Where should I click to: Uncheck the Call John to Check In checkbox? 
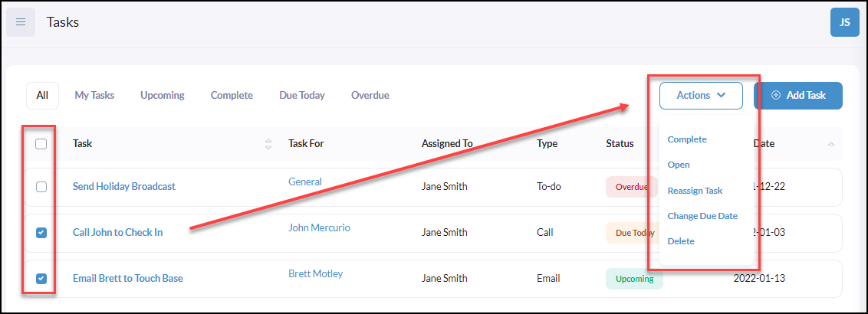click(41, 233)
